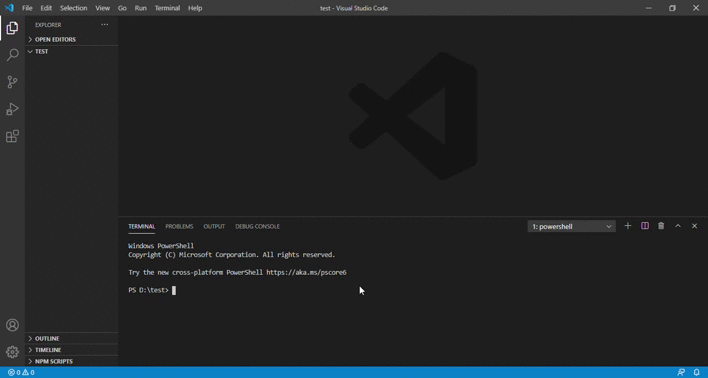This screenshot has width=708, height=378.
Task: Open notifications bell in status bar
Action: (697, 373)
